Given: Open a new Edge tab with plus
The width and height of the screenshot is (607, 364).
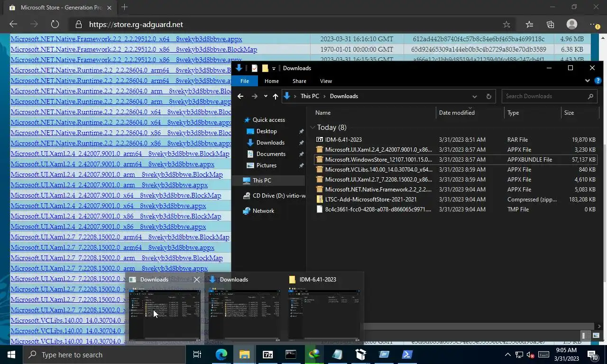Looking at the screenshot, I should pos(124,7).
